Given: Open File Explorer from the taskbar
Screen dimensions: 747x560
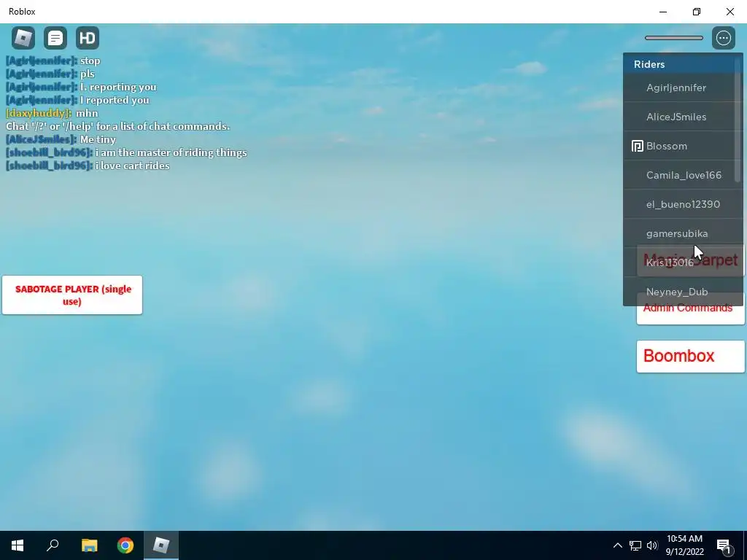Looking at the screenshot, I should (x=89, y=545).
